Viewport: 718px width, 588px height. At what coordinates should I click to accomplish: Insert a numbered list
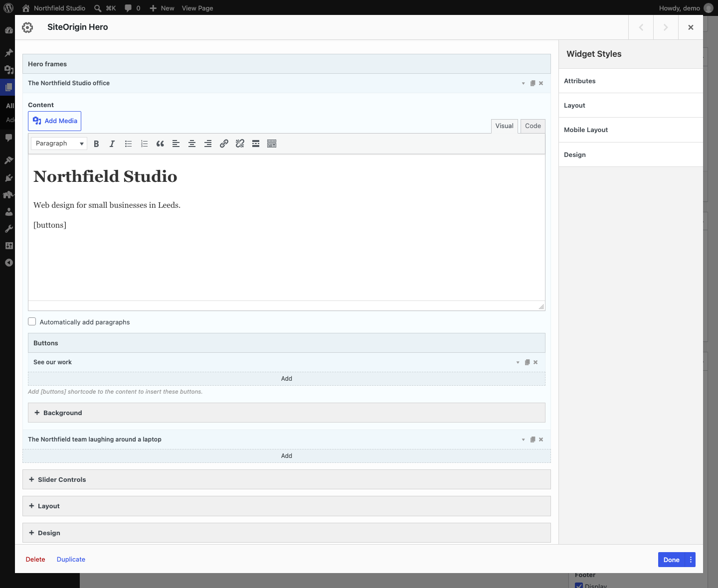pyautogui.click(x=144, y=144)
